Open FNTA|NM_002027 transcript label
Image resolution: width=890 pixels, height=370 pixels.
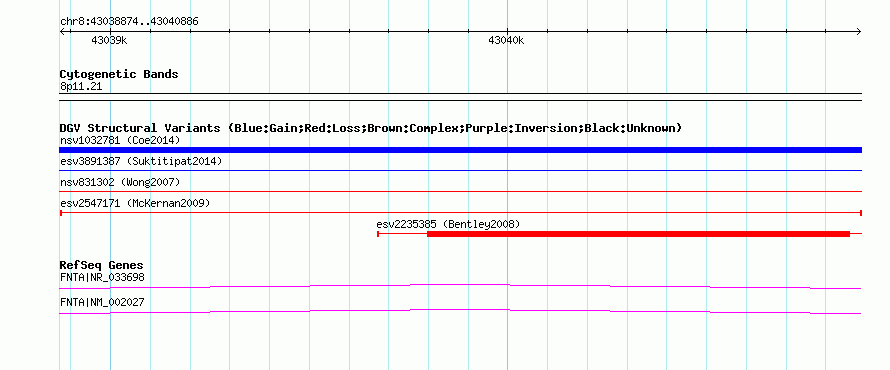point(102,302)
